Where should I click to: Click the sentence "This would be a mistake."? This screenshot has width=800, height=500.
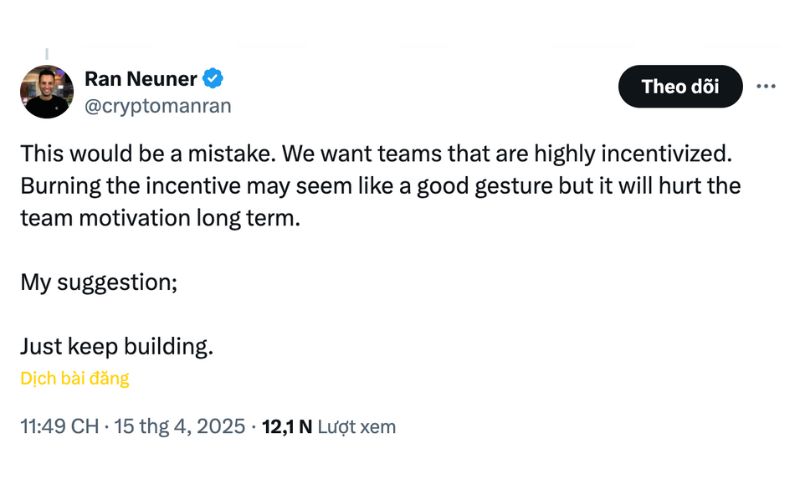[148, 153]
